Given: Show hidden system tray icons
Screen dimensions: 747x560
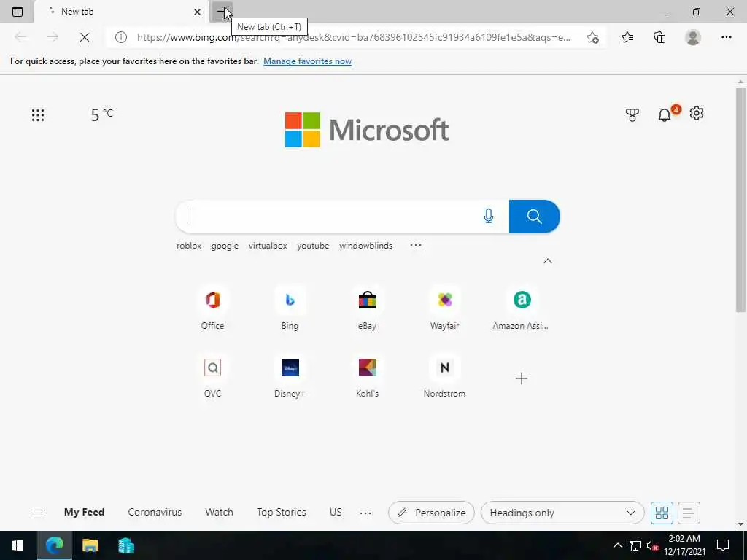Looking at the screenshot, I should click(617, 545).
